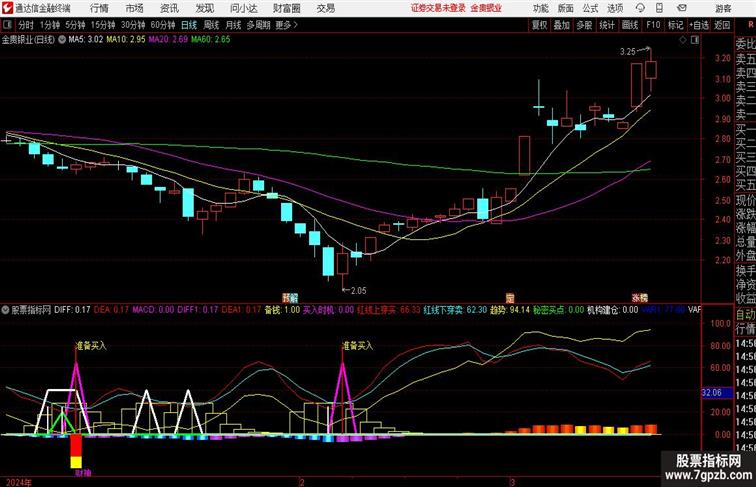Image resolution: width=756 pixels, height=487 pixels.
Task: Switch to the 多周期 multi-period tab
Action: pos(258,25)
